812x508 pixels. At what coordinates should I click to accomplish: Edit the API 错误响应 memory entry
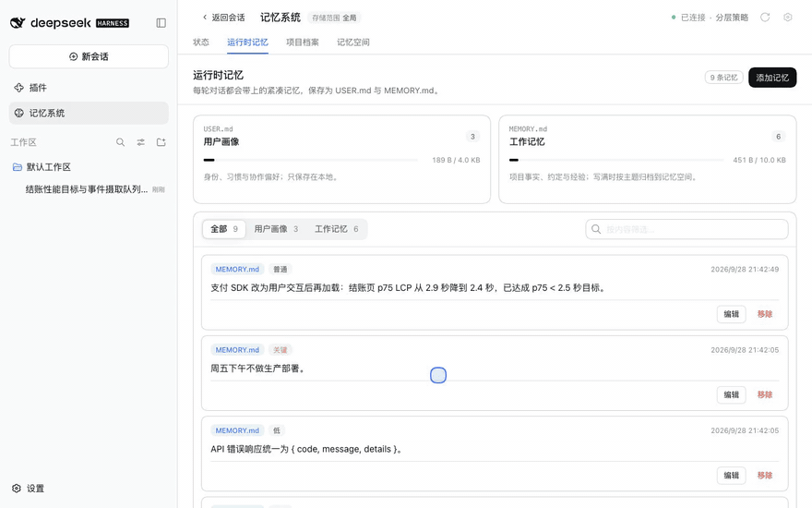point(731,476)
